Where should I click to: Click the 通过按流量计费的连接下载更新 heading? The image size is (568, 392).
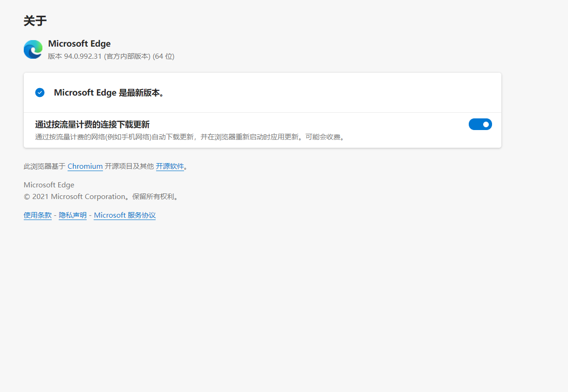pyautogui.click(x=92, y=124)
